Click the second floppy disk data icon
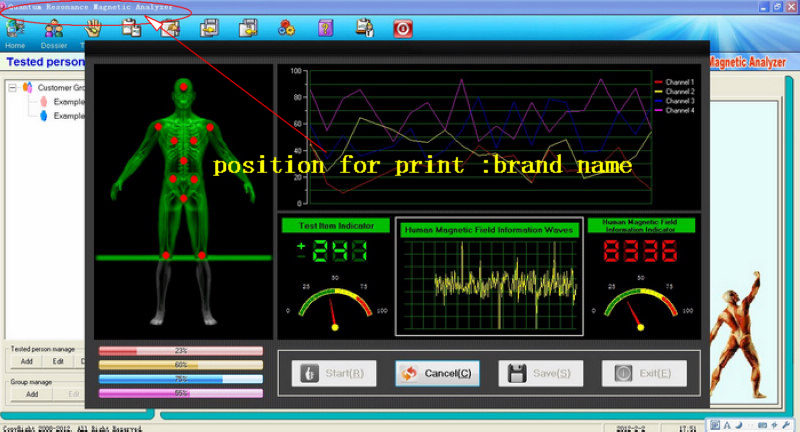 [248, 28]
